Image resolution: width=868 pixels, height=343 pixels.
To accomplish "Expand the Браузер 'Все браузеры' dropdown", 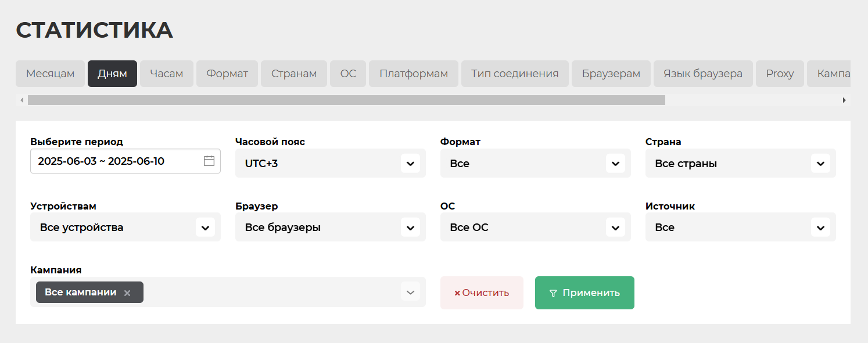I will point(410,228).
